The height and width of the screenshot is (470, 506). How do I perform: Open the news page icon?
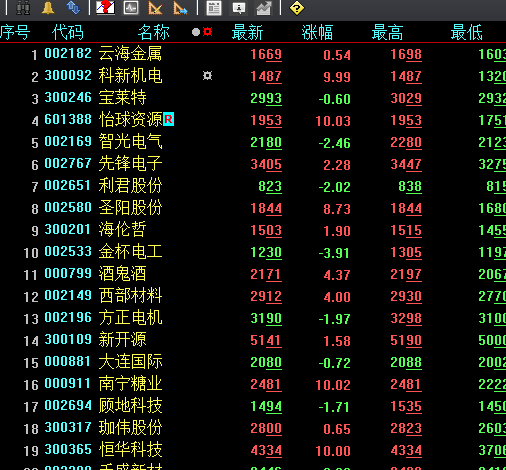tap(214, 8)
